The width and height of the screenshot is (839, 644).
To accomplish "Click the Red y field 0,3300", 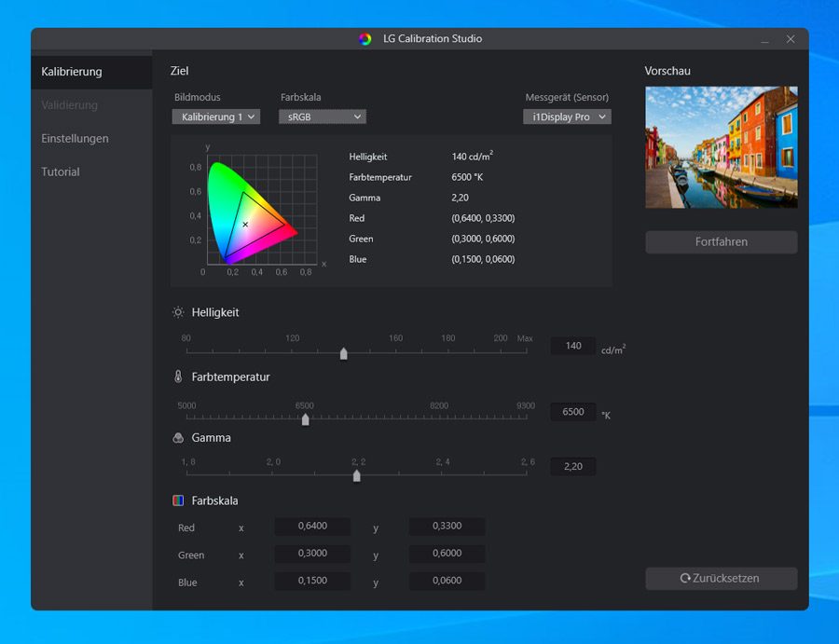I will click(x=447, y=527).
